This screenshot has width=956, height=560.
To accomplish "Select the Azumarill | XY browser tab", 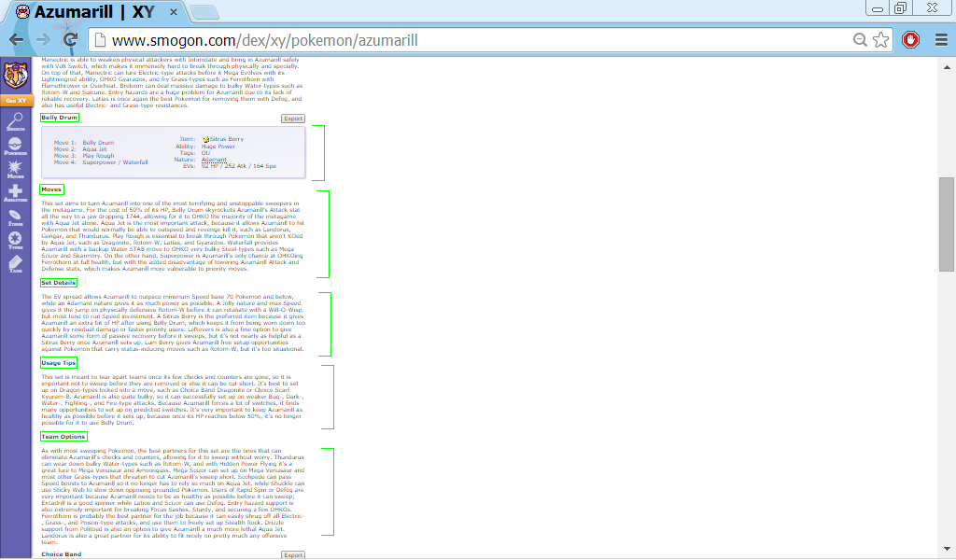I will tap(94, 12).
